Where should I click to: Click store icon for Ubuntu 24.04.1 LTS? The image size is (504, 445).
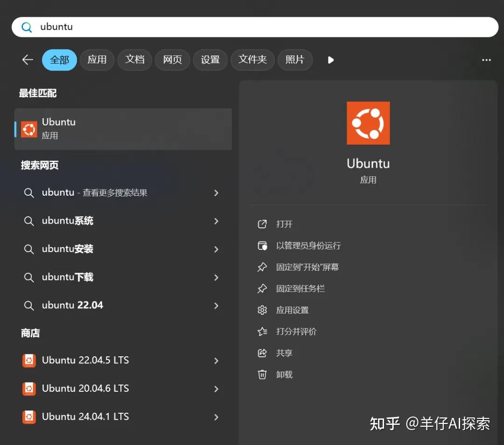click(29, 417)
